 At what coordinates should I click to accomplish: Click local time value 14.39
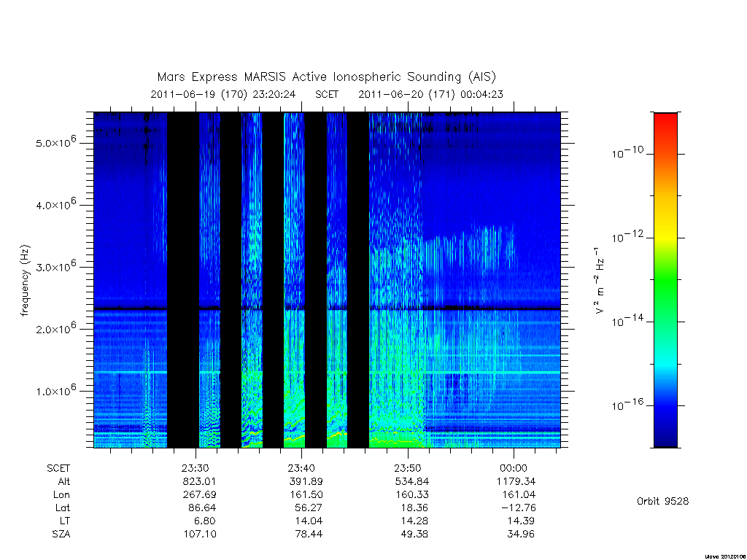[x=521, y=521]
